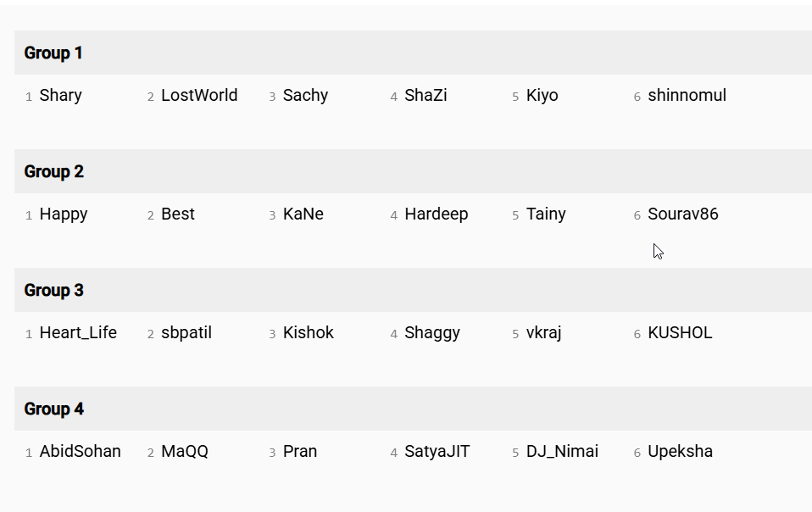Open the Sachy player entry

pos(305,96)
